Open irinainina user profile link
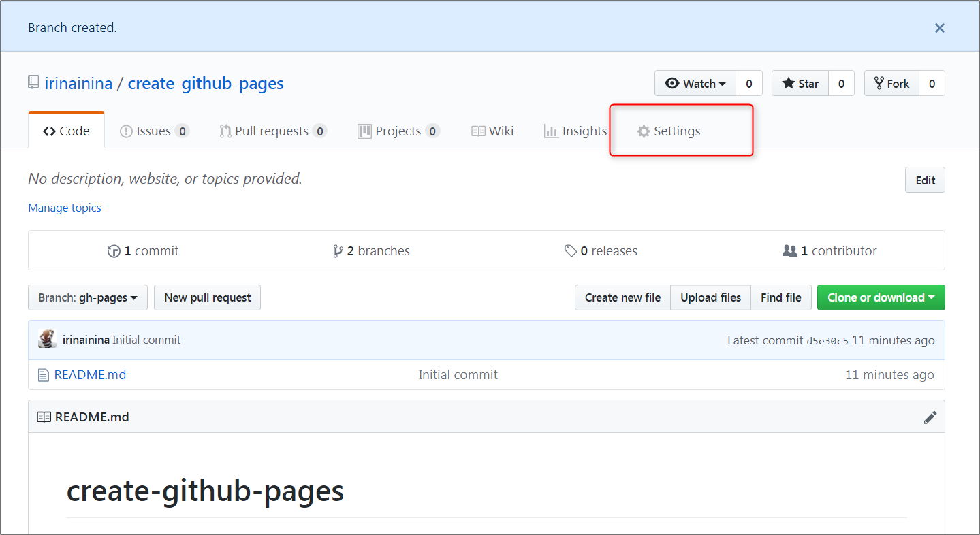Viewport: 980px width, 535px height. (x=78, y=84)
